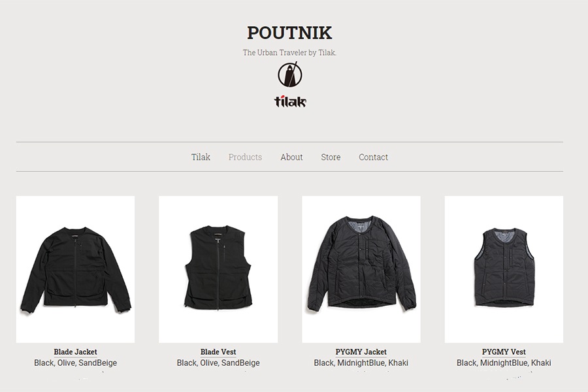
Task: Navigate to the Contact page
Action: (x=373, y=157)
